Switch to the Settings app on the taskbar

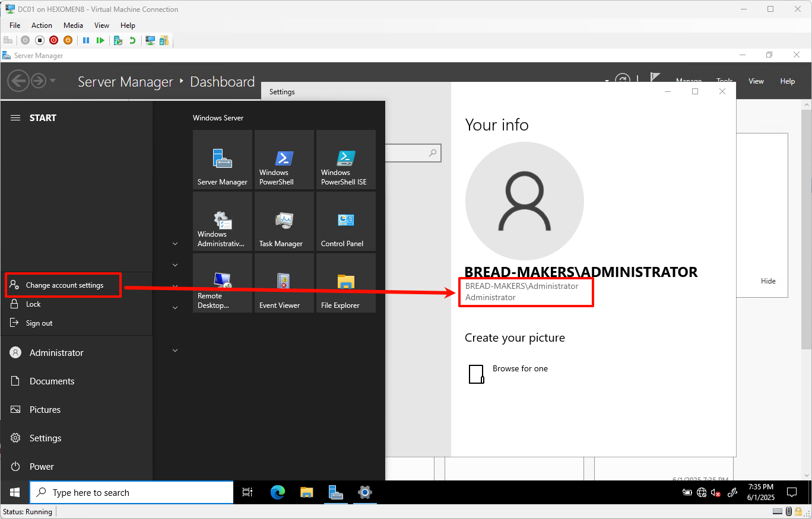click(x=365, y=492)
